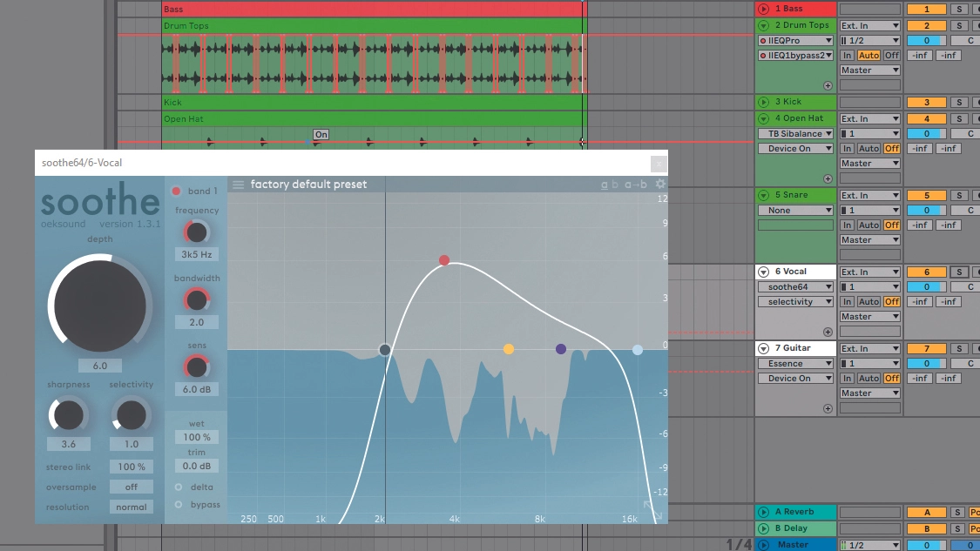Viewport: 980px width, 551px height.
Task: Select the light blue high-cut node
Action: click(638, 351)
